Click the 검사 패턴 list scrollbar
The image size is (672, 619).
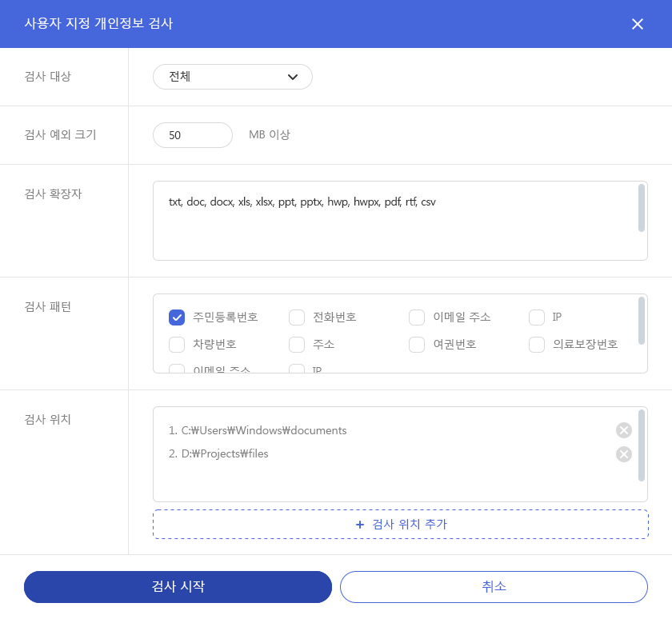coord(642,321)
